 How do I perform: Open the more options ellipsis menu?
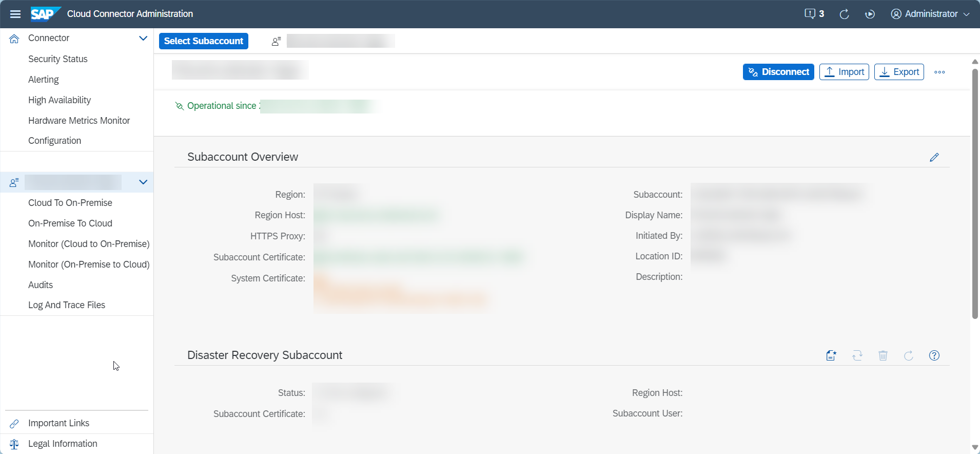pyautogui.click(x=939, y=72)
